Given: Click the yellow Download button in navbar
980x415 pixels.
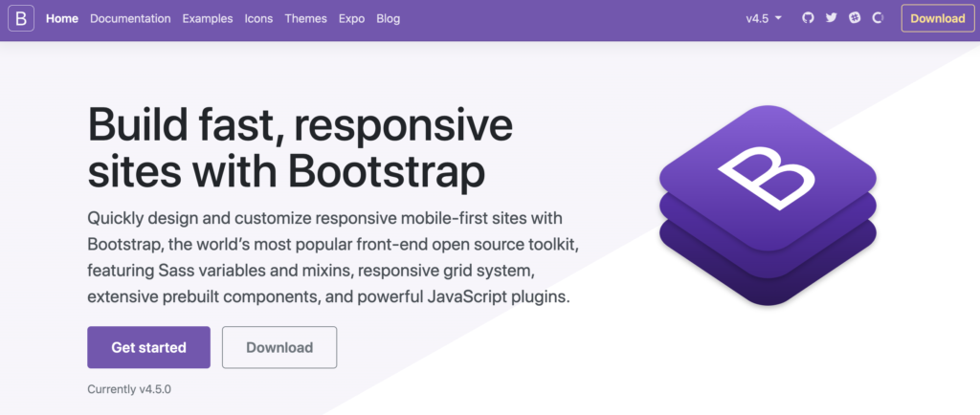Looking at the screenshot, I should 938,19.
